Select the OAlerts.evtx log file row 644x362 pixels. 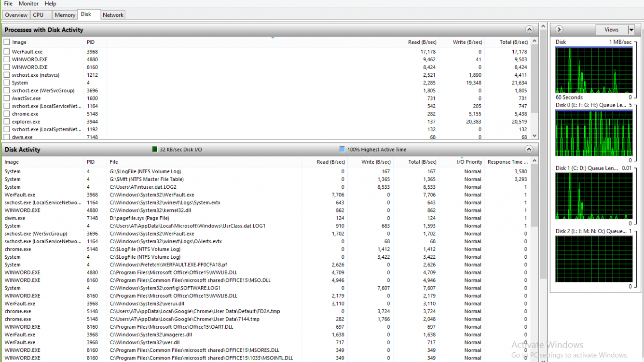point(266,241)
